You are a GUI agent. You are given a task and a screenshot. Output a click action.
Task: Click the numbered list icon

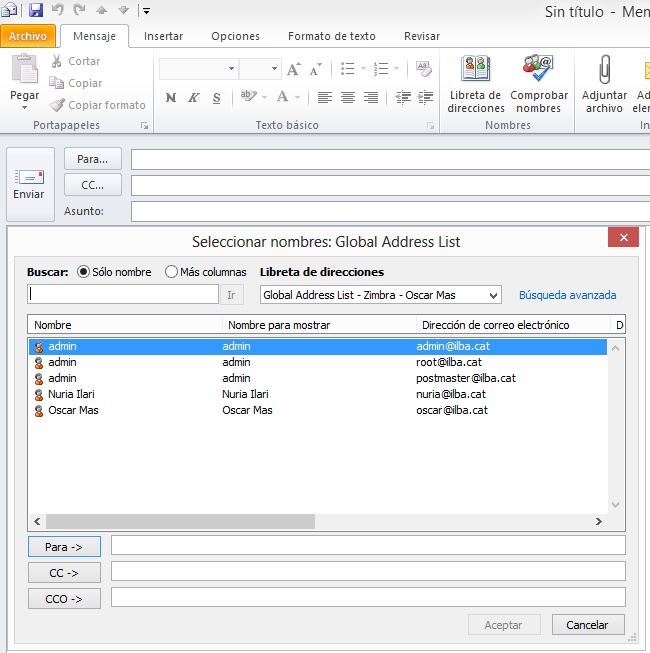381,69
